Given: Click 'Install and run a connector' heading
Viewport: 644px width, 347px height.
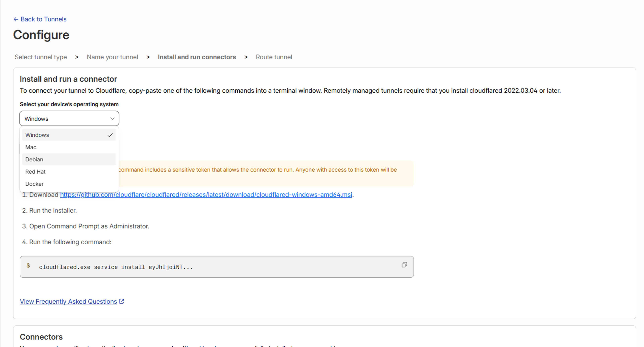Looking at the screenshot, I should [68, 79].
